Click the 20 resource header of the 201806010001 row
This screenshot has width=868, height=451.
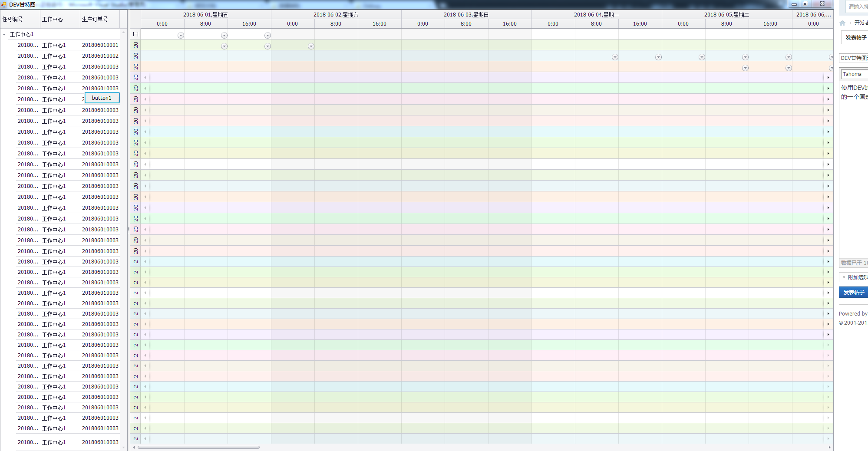[x=135, y=45]
